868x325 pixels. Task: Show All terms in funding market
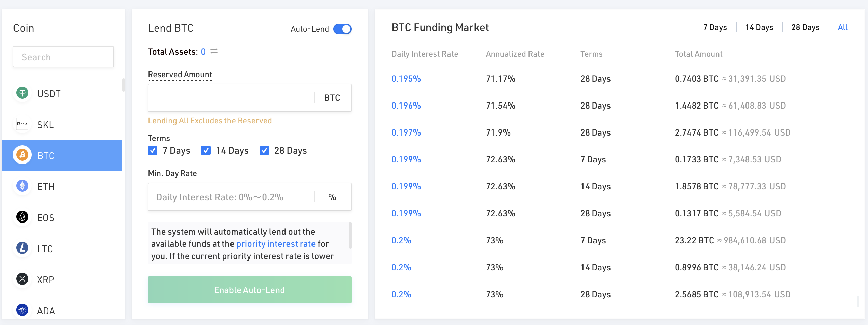coord(842,27)
